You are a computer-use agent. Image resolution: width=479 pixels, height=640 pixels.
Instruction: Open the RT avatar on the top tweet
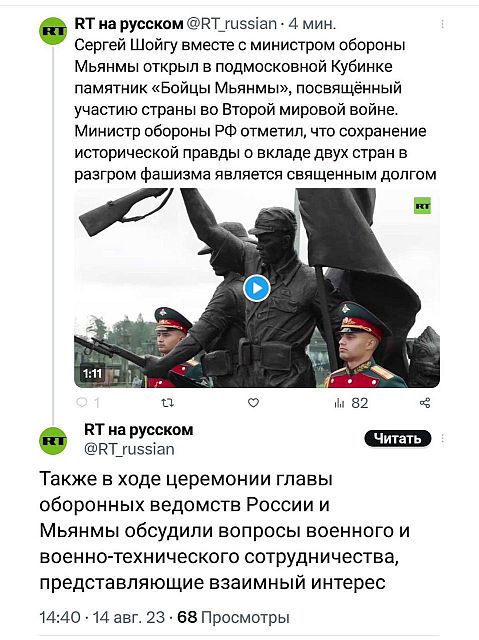click(x=53, y=31)
